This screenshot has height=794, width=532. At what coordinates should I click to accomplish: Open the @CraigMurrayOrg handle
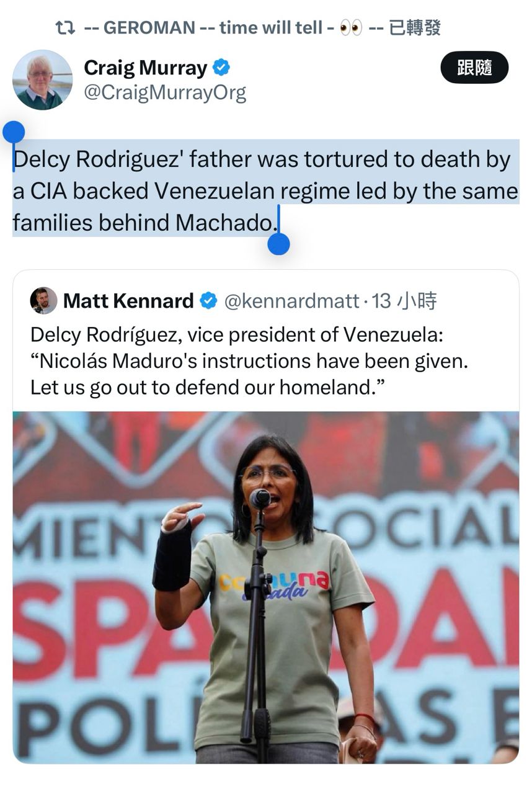click(165, 93)
